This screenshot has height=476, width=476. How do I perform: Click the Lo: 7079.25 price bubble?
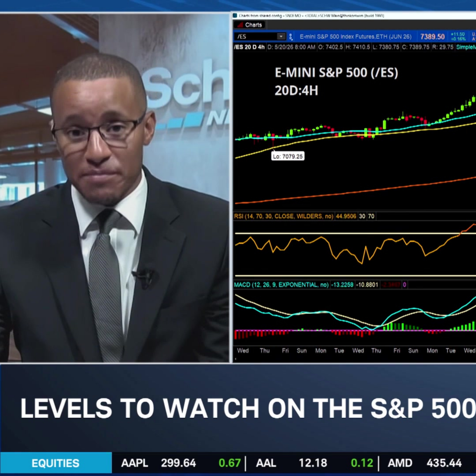click(288, 156)
